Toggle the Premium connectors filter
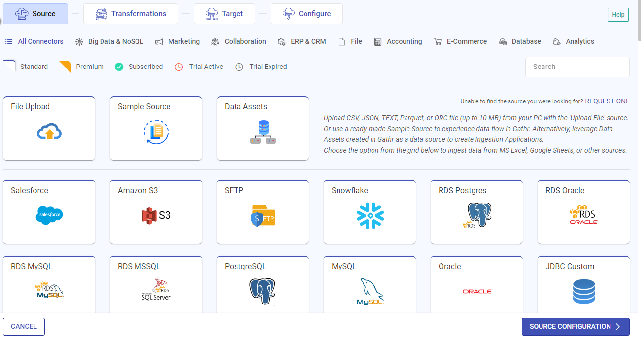 pos(81,67)
